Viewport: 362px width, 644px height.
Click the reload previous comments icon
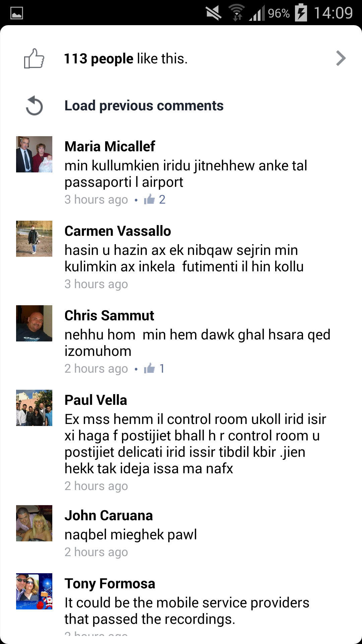click(34, 106)
